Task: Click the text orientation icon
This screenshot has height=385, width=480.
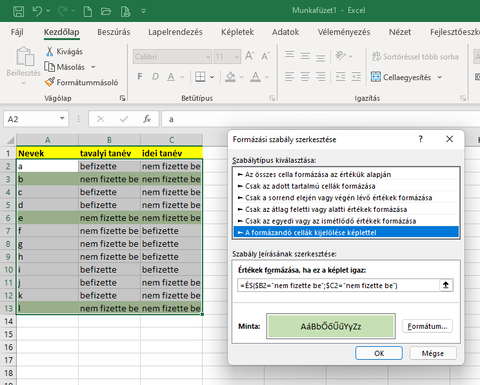Action: pos(340,56)
